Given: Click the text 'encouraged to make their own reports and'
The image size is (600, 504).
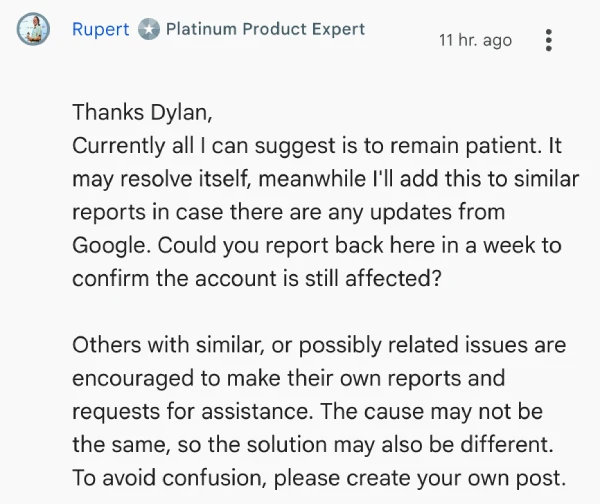Looking at the screenshot, I should (288, 379).
